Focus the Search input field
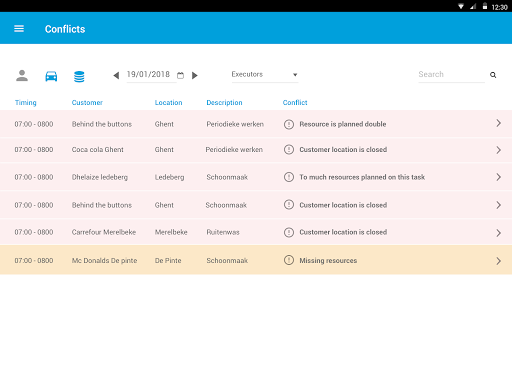 pyautogui.click(x=451, y=75)
